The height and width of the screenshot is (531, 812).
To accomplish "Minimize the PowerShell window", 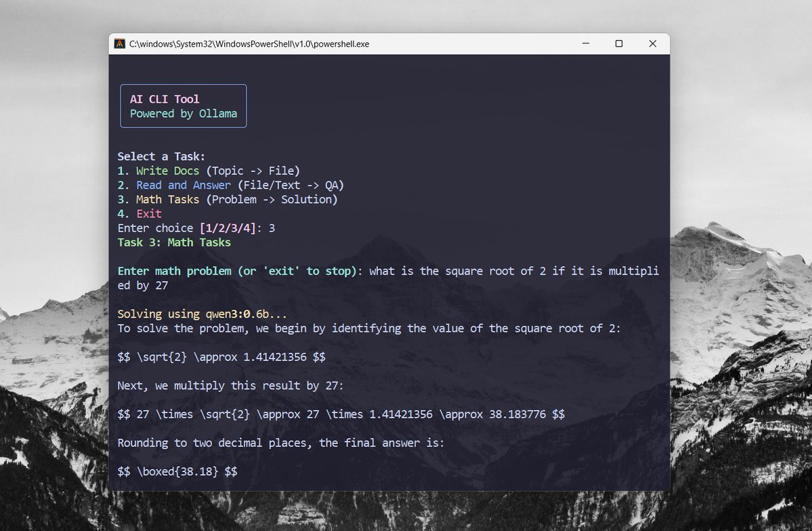I will point(585,43).
